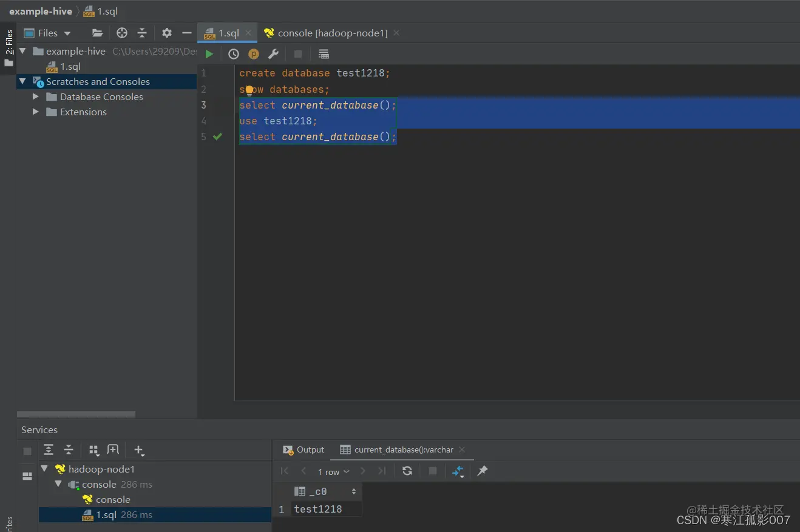Collapse the example-hive project folder

pyautogui.click(x=22, y=51)
